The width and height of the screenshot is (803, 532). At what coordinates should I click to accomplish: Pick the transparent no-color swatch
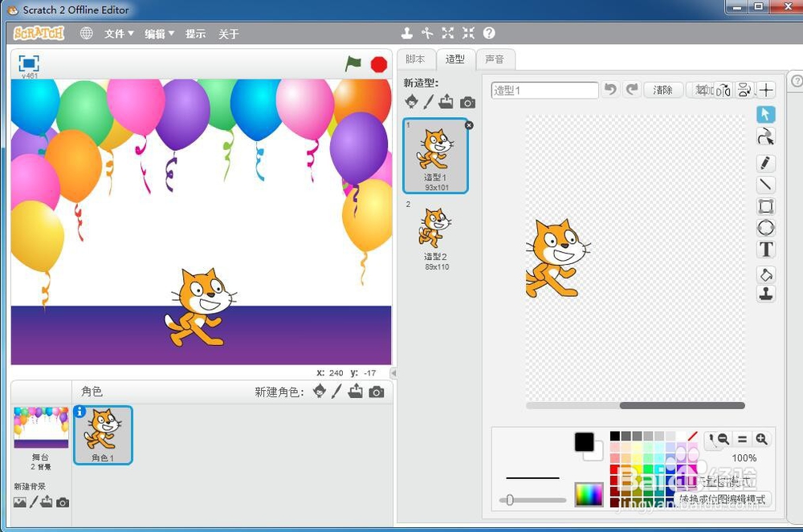[693, 436]
